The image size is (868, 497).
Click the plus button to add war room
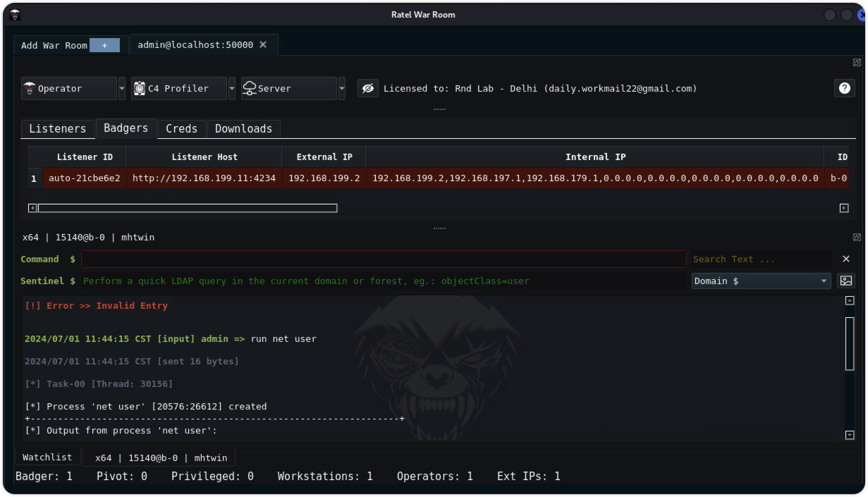coord(104,45)
